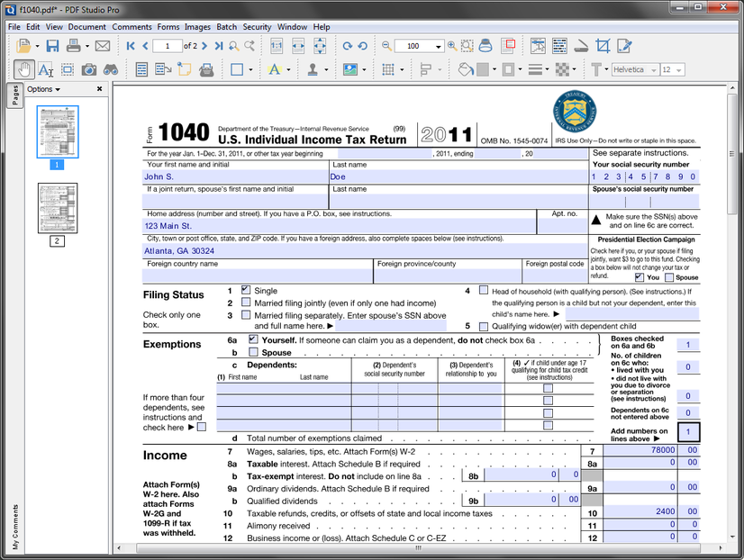Check Qualifying widow(er) box
Image resolution: width=744 pixels, height=560 pixels.
click(484, 326)
